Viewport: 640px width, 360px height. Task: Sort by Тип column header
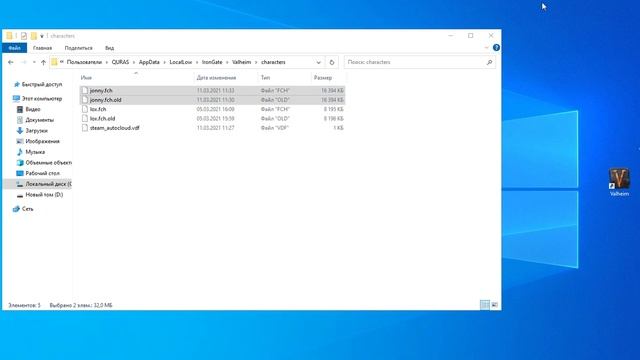click(x=265, y=78)
